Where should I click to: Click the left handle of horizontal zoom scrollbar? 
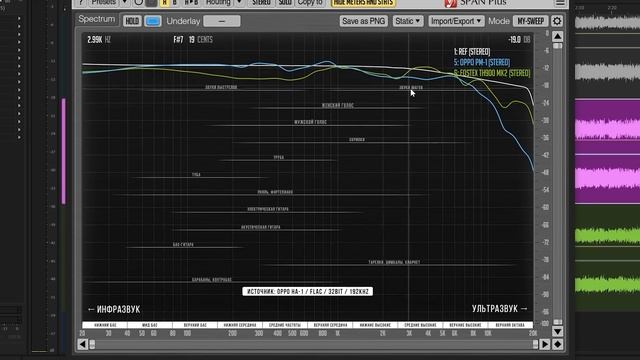(92, 344)
